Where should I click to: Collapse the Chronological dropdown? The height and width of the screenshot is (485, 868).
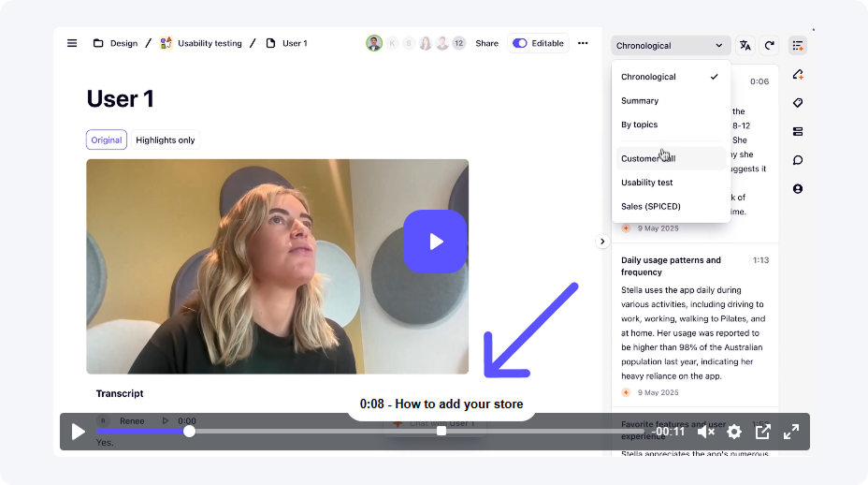(x=671, y=45)
